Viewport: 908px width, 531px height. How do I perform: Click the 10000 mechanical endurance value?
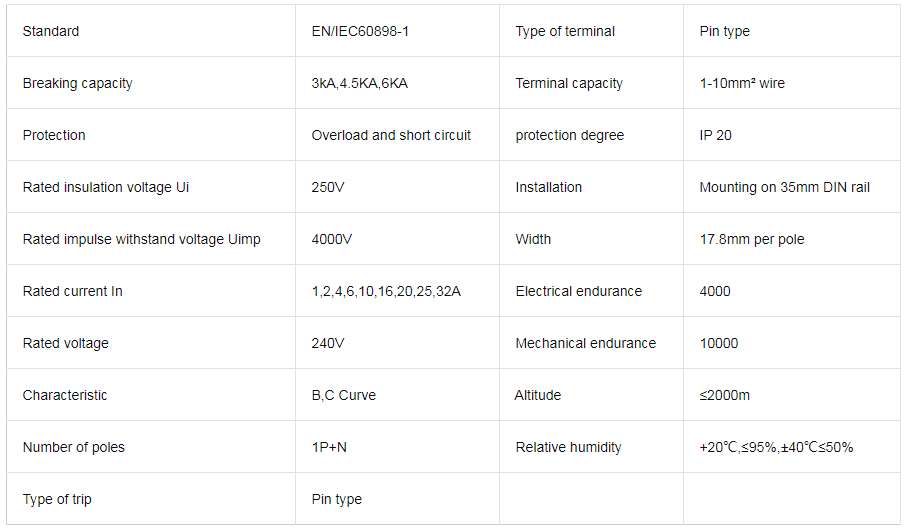(719, 343)
